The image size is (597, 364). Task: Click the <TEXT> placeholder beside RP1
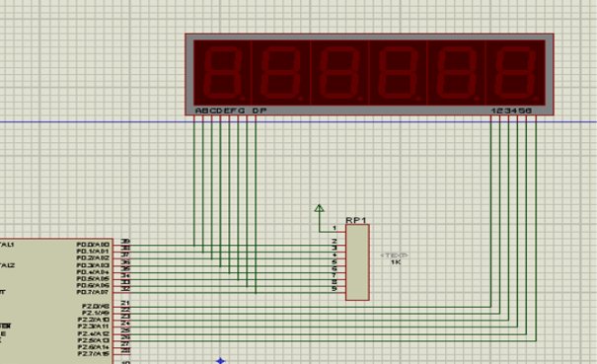tap(395, 255)
